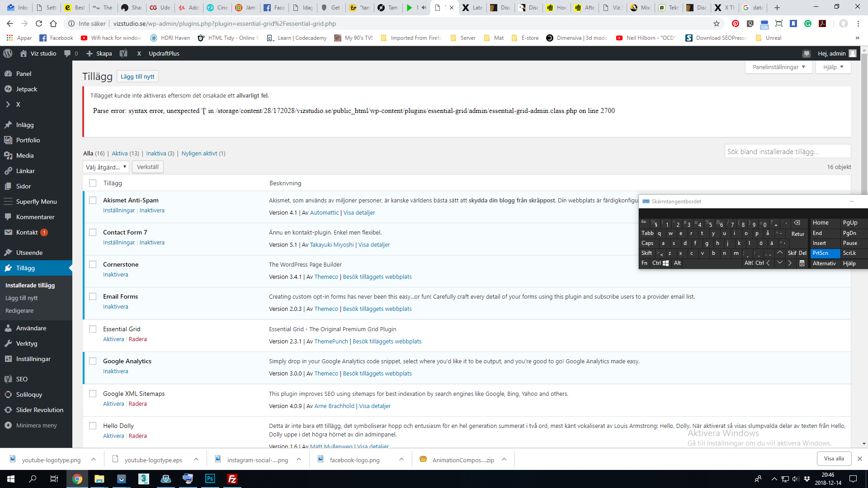Open Photoshop from the taskbar

click(x=210, y=479)
